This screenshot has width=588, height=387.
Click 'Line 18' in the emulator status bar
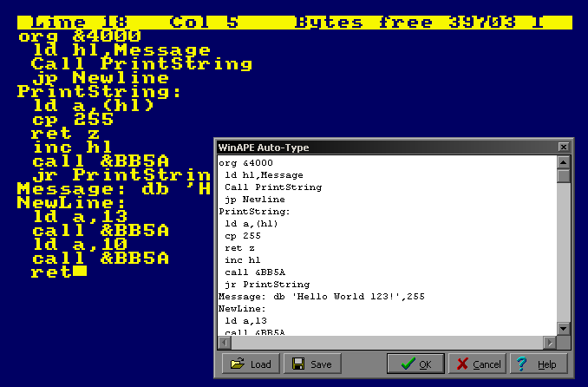tap(79, 23)
